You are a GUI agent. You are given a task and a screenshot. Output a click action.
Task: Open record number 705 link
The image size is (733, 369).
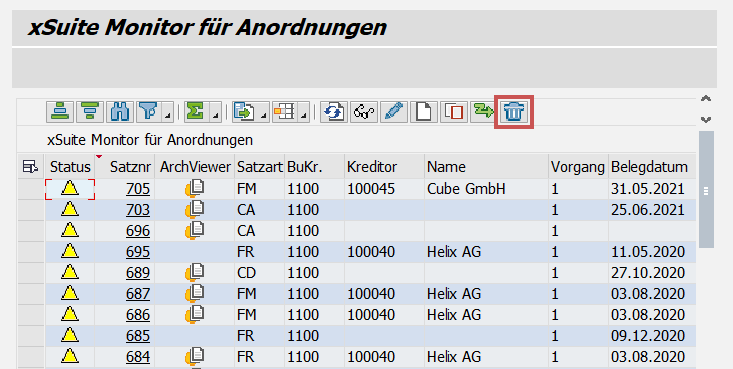tap(138, 189)
